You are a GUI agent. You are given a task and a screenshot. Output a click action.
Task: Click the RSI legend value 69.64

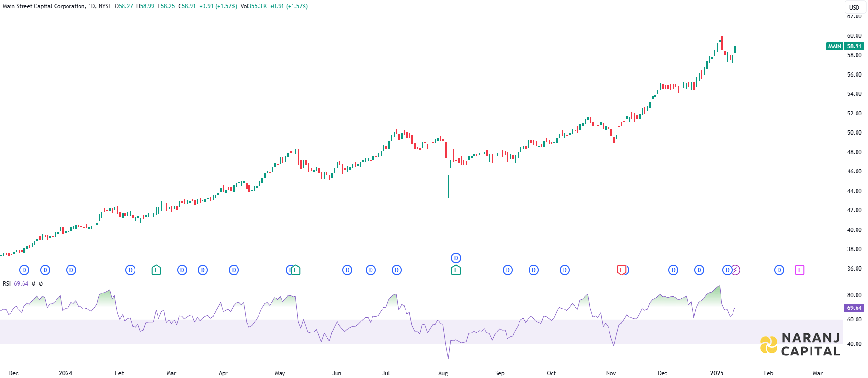21,284
